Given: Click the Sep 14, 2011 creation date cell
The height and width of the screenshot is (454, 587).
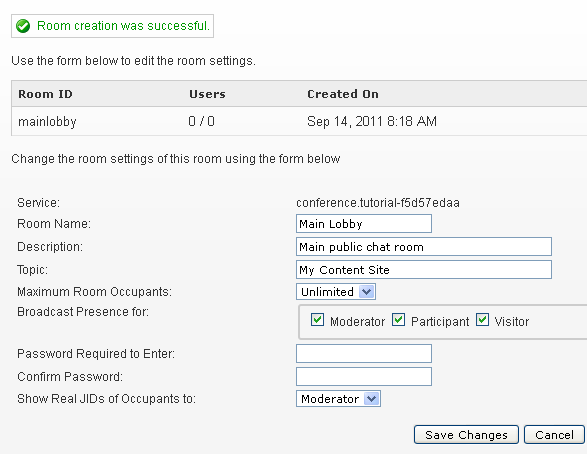Looking at the screenshot, I should [372, 121].
